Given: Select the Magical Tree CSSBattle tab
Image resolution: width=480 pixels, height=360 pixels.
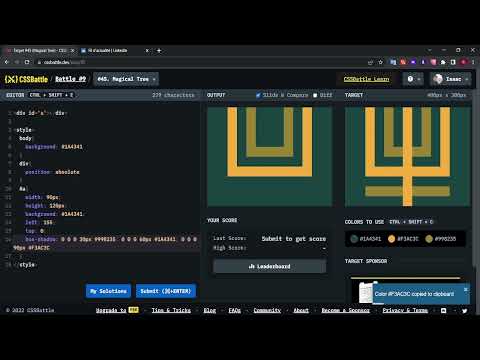Looking at the screenshot, I should pyautogui.click(x=39, y=51).
